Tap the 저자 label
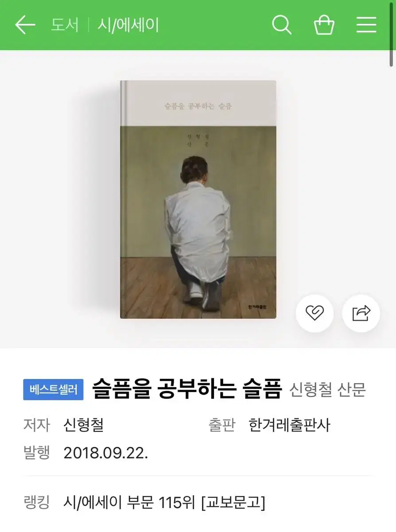Image resolution: width=396 pixels, height=532 pixels. pyautogui.click(x=37, y=425)
